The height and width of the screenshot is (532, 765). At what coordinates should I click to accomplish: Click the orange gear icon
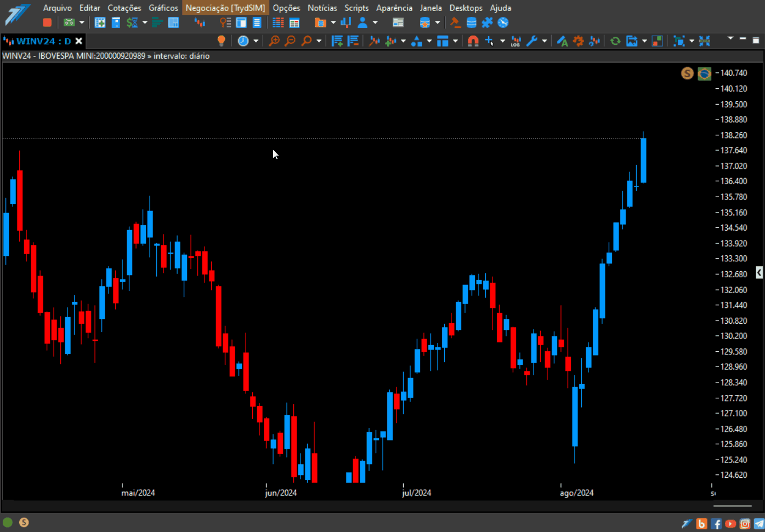(x=578, y=41)
